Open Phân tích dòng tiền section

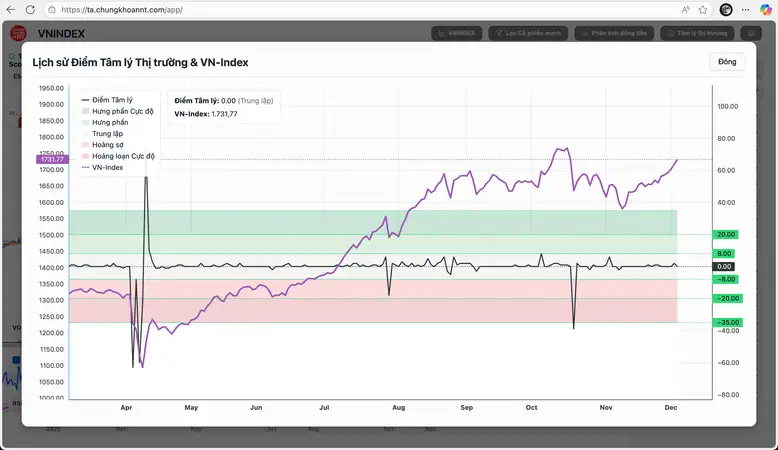point(614,33)
